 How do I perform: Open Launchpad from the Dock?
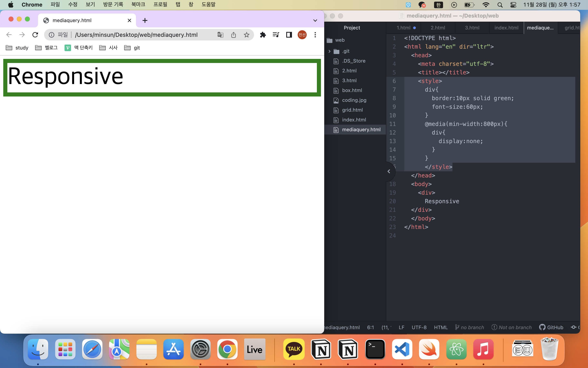65,349
